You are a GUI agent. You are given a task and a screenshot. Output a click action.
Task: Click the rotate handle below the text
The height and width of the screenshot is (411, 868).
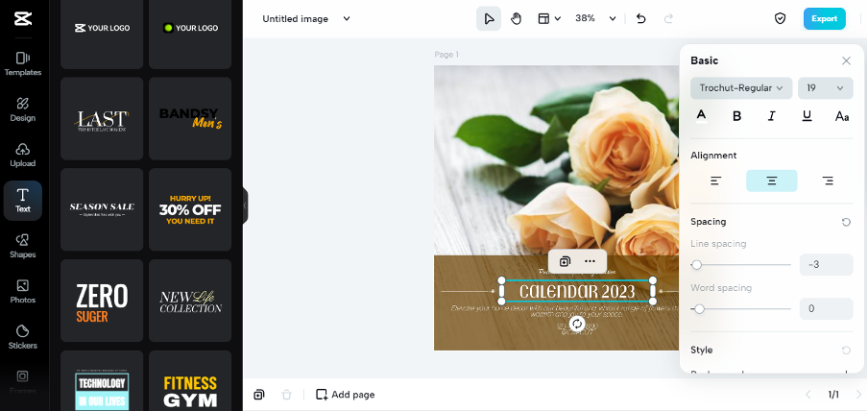[577, 324]
